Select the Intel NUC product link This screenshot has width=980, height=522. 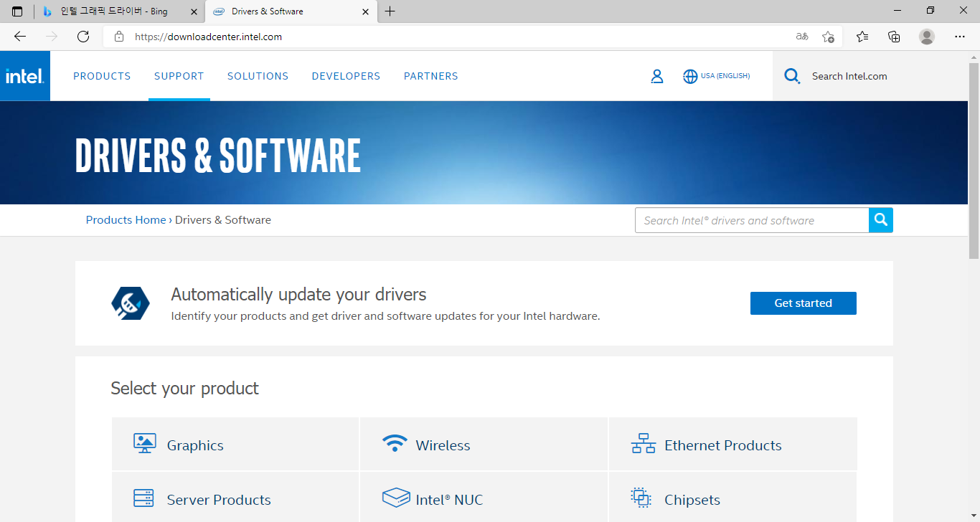[x=449, y=500]
